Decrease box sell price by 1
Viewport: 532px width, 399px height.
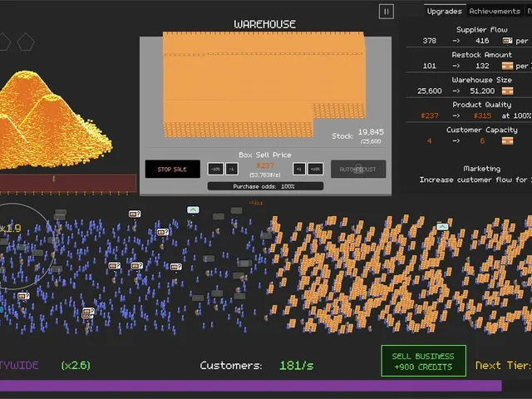coord(231,169)
